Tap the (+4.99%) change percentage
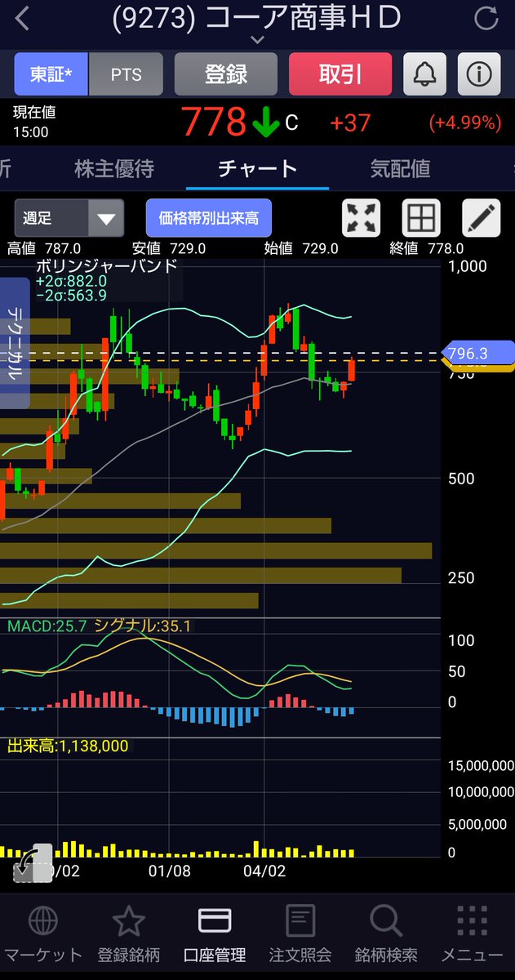The width and height of the screenshot is (515, 980). coord(464,122)
